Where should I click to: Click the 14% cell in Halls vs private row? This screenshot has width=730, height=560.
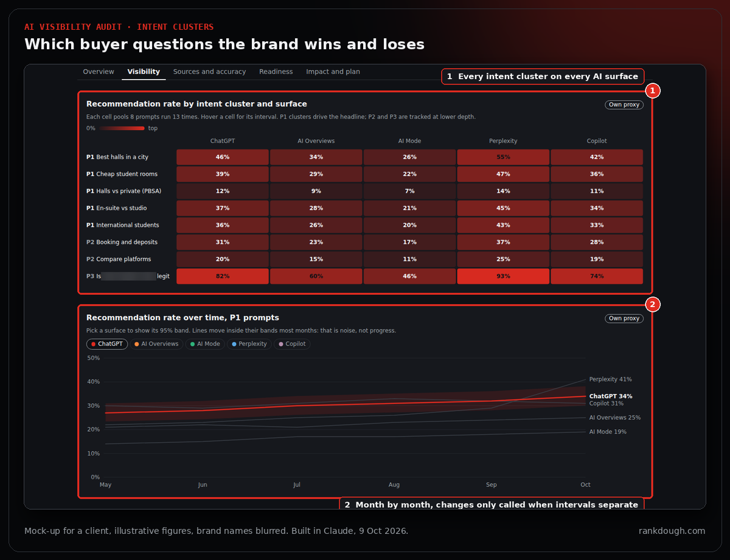pos(503,191)
